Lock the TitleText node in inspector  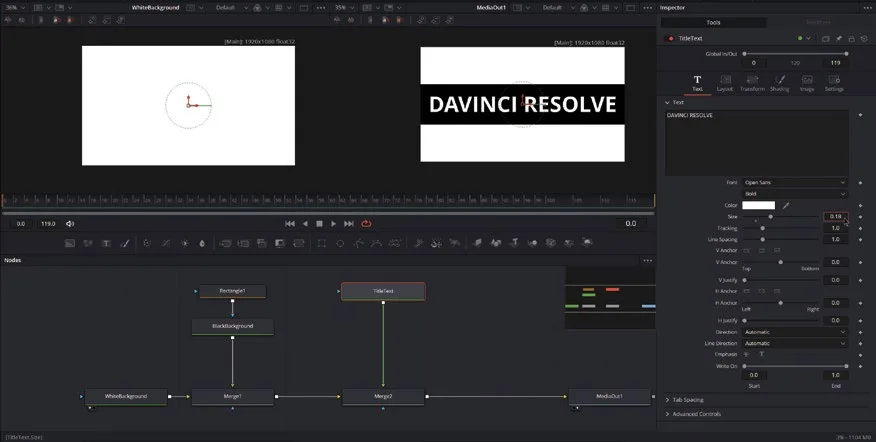point(851,39)
